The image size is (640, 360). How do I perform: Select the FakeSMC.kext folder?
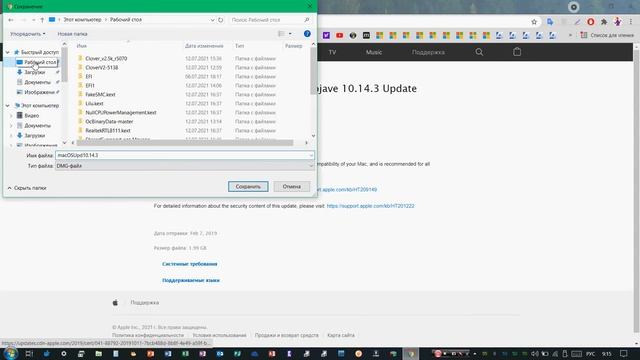(100, 95)
